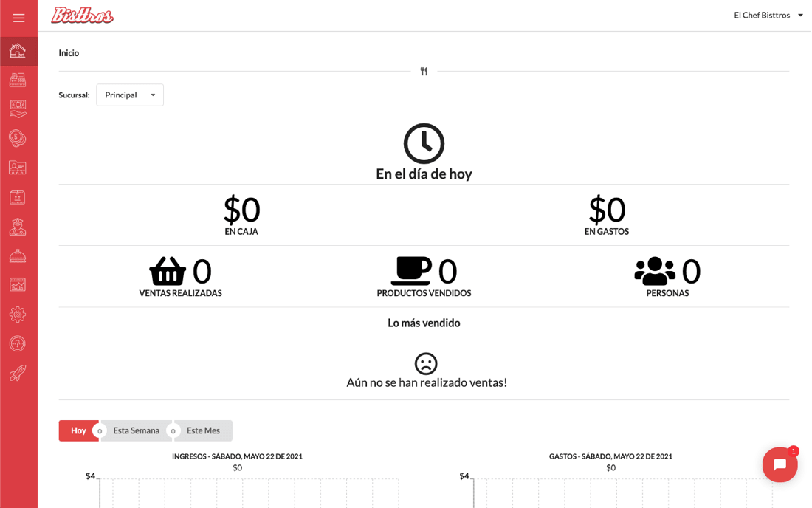
Task: Click the Bisttros logo
Action: [x=83, y=16]
